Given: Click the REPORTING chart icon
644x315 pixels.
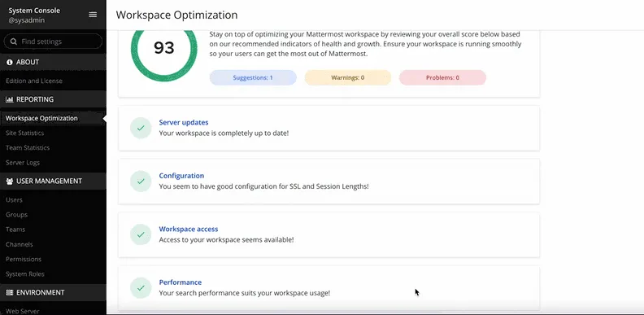Looking at the screenshot, I should click(x=10, y=99).
